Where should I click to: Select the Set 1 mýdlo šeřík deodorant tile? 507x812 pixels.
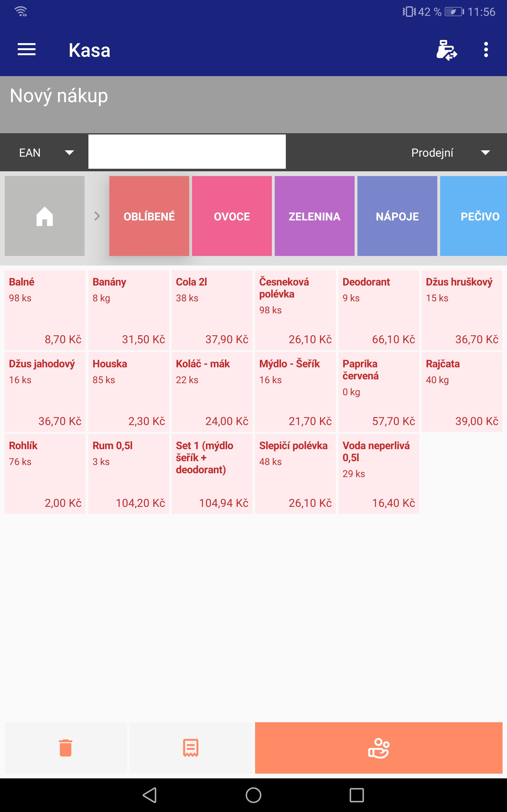(212, 474)
